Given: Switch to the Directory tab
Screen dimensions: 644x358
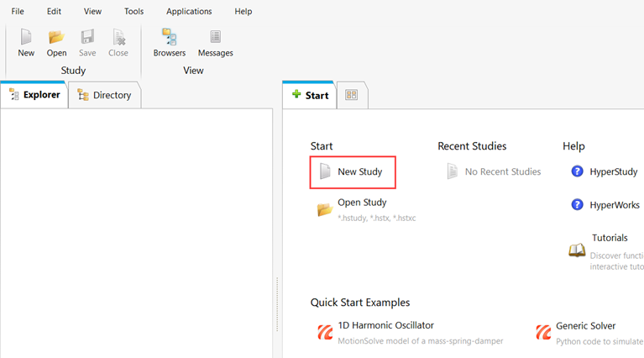Looking at the screenshot, I should 104,95.
